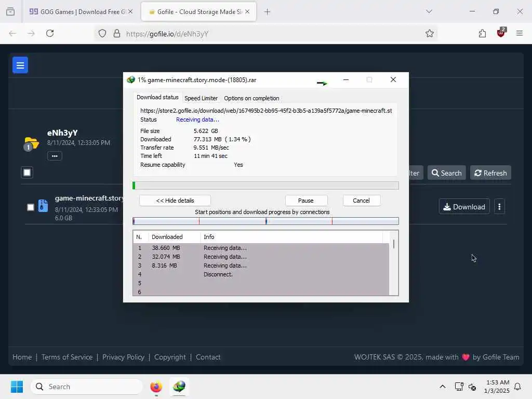Go forward in browser history
The height and width of the screenshot is (399, 532).
31,33
